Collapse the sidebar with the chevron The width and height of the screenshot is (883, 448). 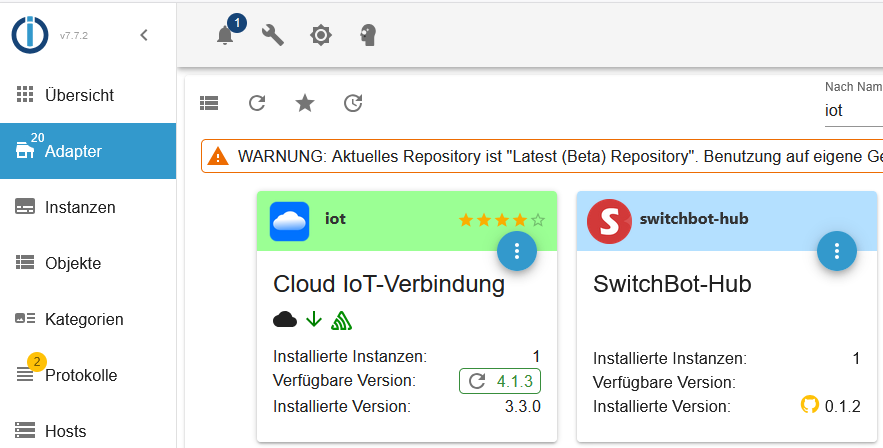[x=144, y=35]
